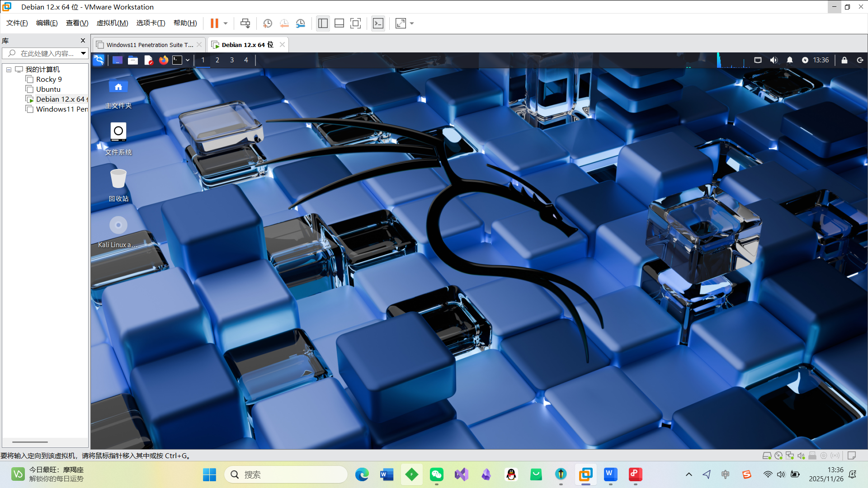
Task: Open Firefox in Kali panel
Action: coord(163,60)
